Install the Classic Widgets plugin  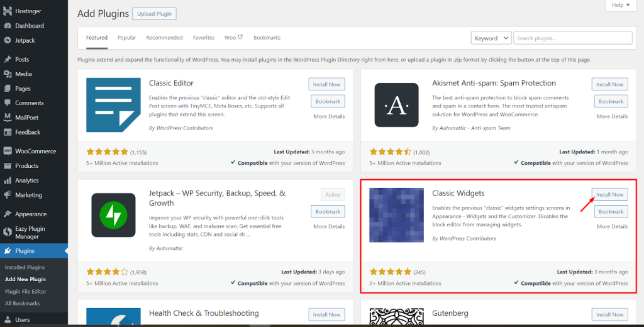609,194
